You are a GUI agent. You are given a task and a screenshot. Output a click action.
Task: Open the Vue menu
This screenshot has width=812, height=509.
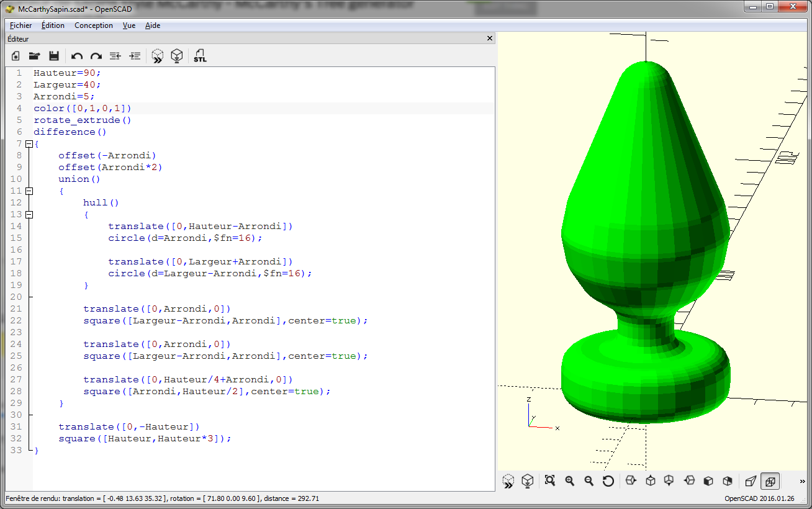(129, 25)
